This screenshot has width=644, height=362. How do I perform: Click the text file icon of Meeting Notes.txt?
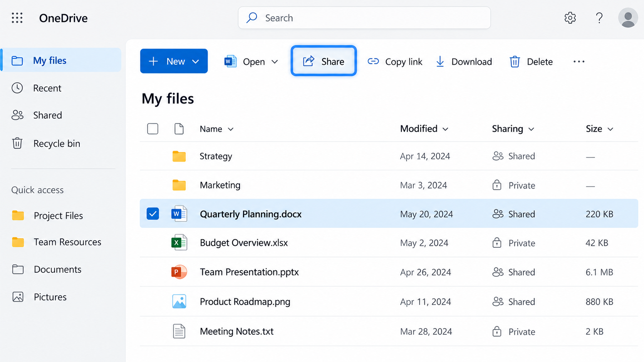click(x=179, y=331)
